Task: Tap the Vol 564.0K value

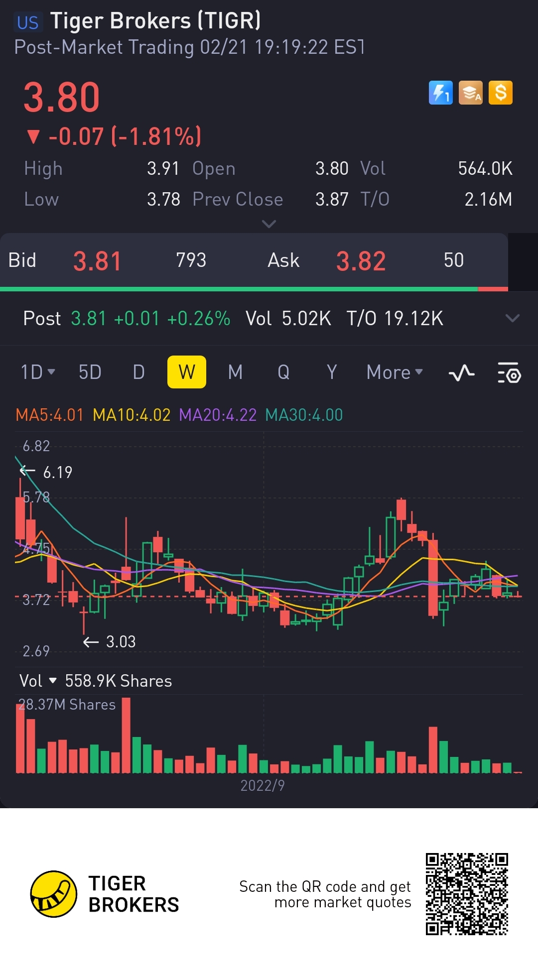Action: (485, 168)
